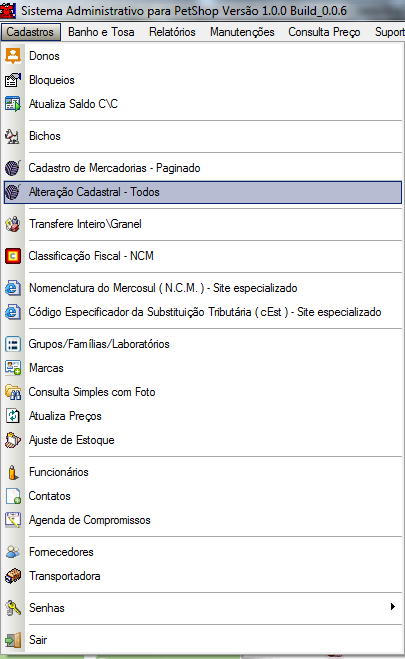The height and width of the screenshot is (659, 405).
Task: Open the Relatórios menu
Action: pyautogui.click(x=172, y=32)
